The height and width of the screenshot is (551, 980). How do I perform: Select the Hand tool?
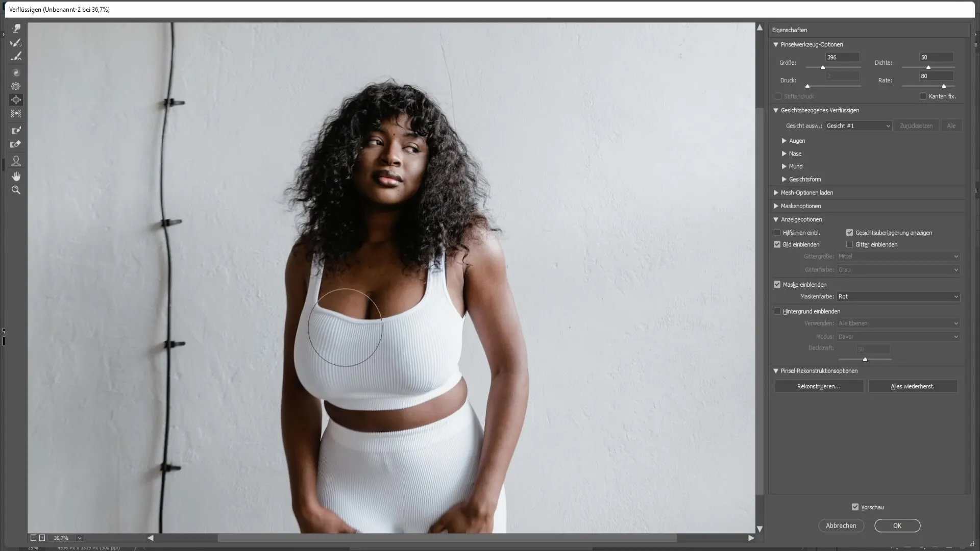pyautogui.click(x=16, y=176)
